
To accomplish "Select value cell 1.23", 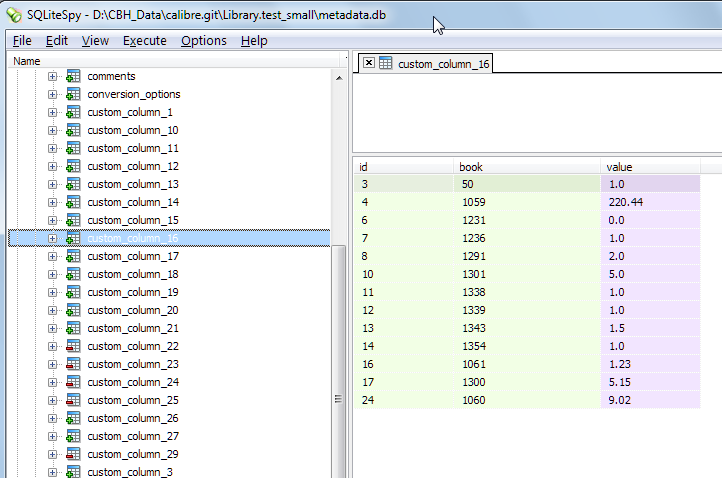I will [651, 364].
